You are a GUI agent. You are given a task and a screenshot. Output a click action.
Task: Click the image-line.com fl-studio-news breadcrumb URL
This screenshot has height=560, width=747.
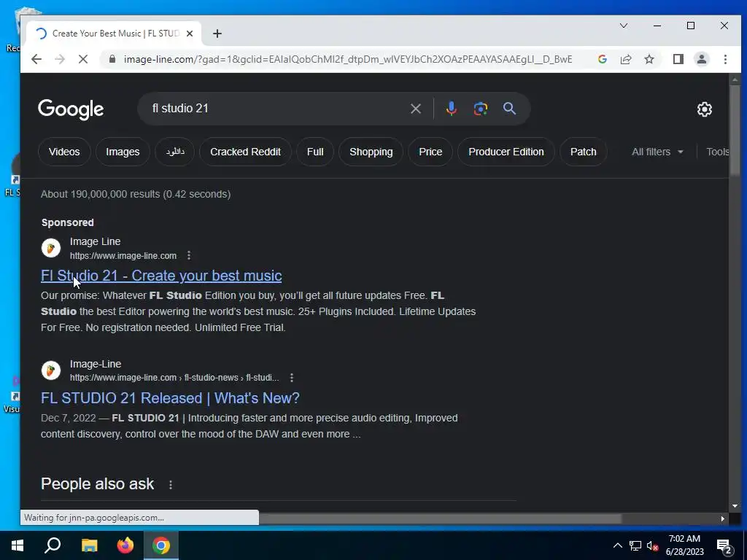click(174, 378)
